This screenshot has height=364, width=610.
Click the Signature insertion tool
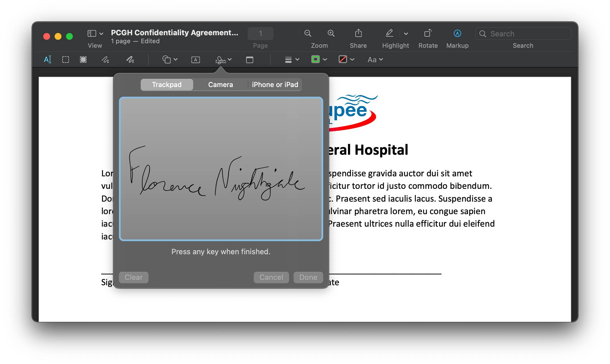221,59
